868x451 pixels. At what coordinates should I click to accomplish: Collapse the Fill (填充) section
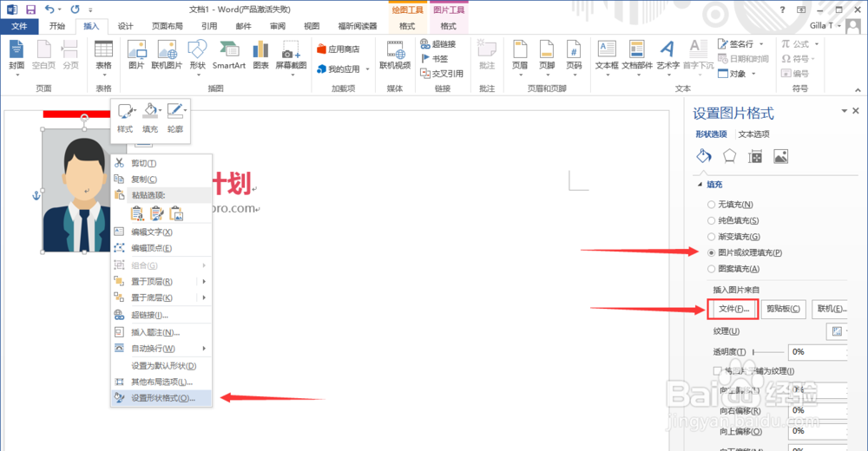[700, 184]
